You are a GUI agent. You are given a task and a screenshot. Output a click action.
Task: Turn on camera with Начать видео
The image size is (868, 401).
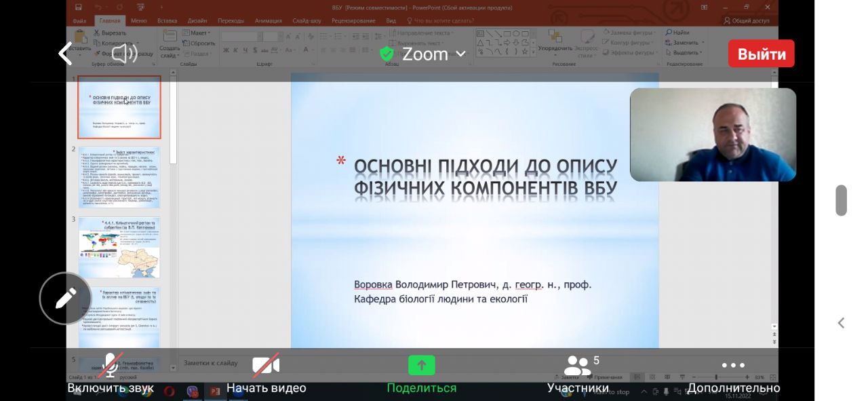point(266,373)
